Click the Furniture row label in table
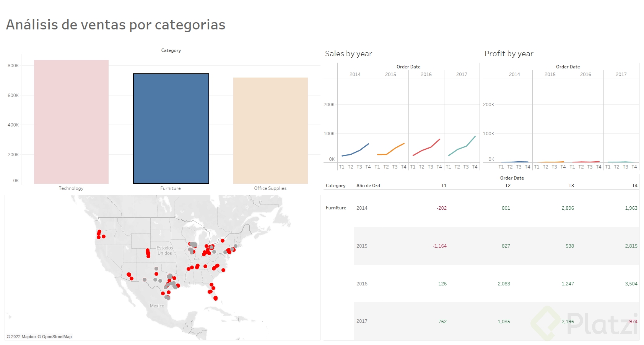Image resolution: width=644 pixels, height=345 pixels. (x=336, y=208)
